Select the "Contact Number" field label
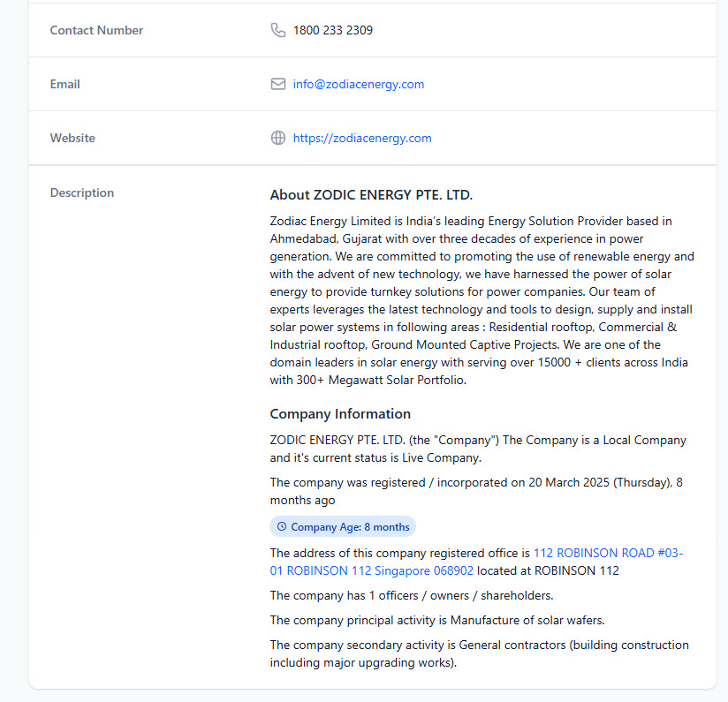728x702 pixels. 96,30
